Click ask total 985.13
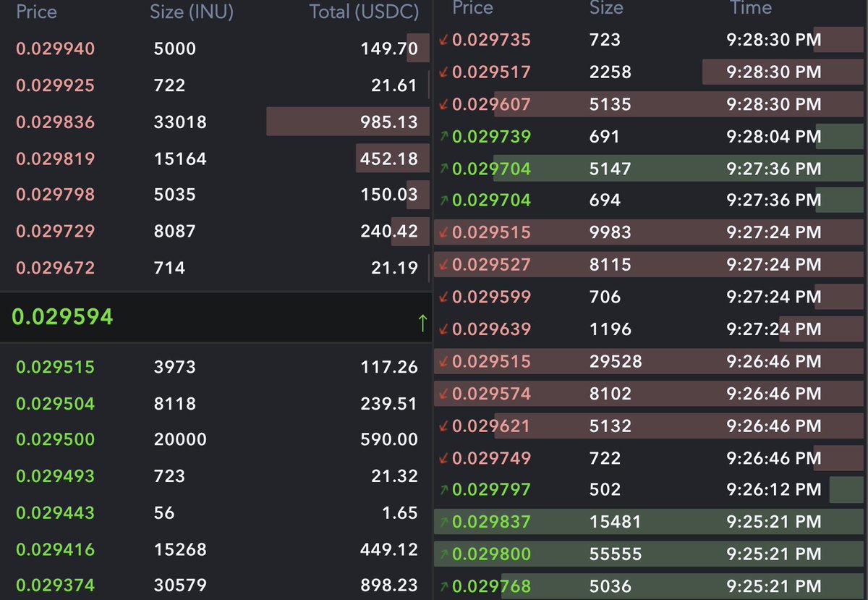The image size is (868, 600). pos(389,122)
